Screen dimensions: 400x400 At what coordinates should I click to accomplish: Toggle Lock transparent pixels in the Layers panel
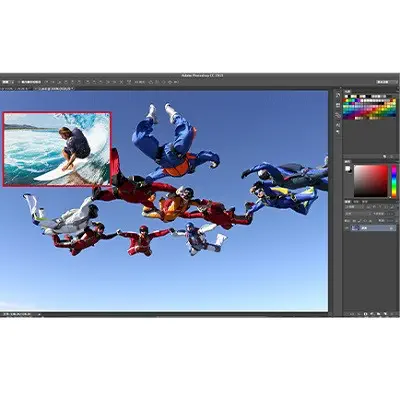point(354,221)
